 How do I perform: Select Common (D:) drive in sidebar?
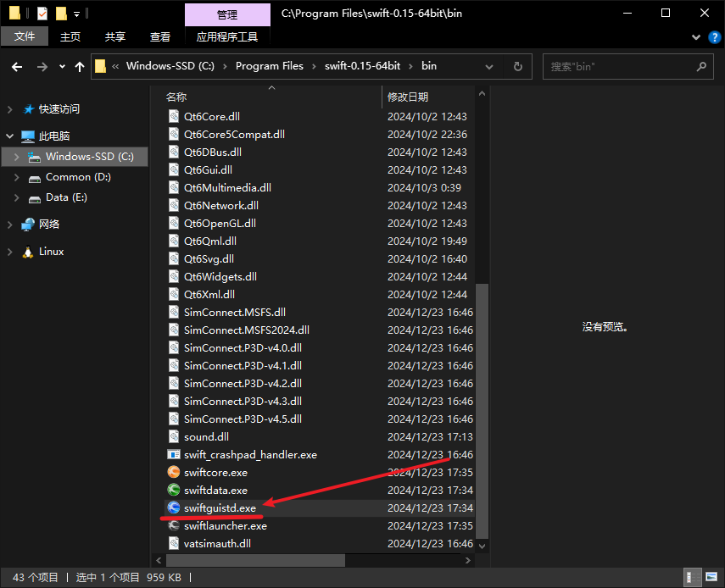pos(78,177)
